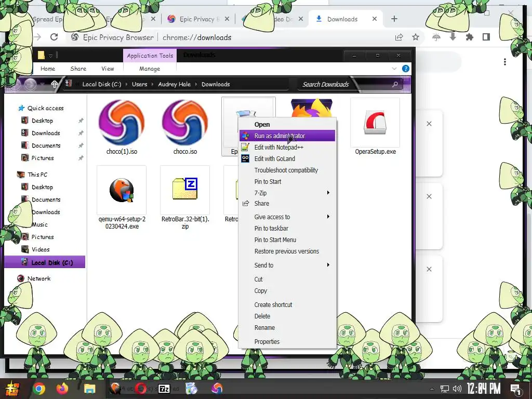Choose Rename in context menu
The width and height of the screenshot is (532, 399).
point(287,328)
